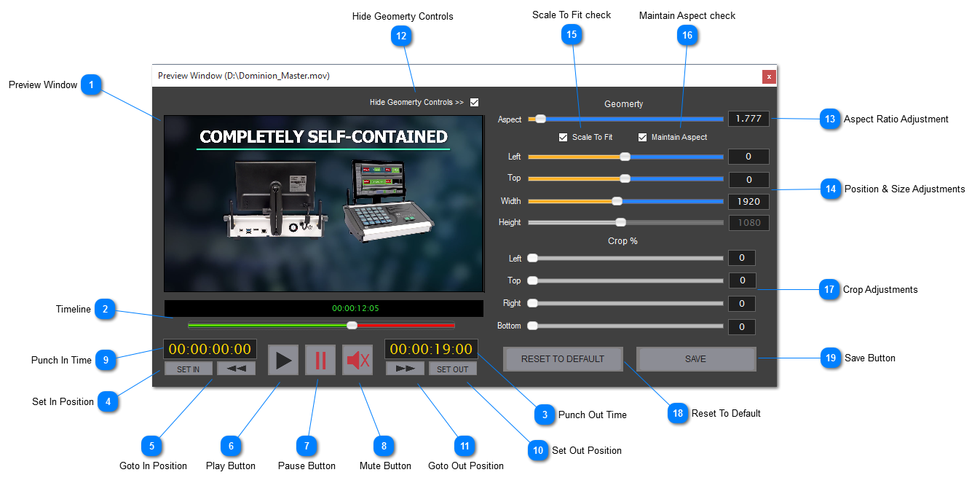
Task: Click the SET IN button
Action: (x=188, y=368)
